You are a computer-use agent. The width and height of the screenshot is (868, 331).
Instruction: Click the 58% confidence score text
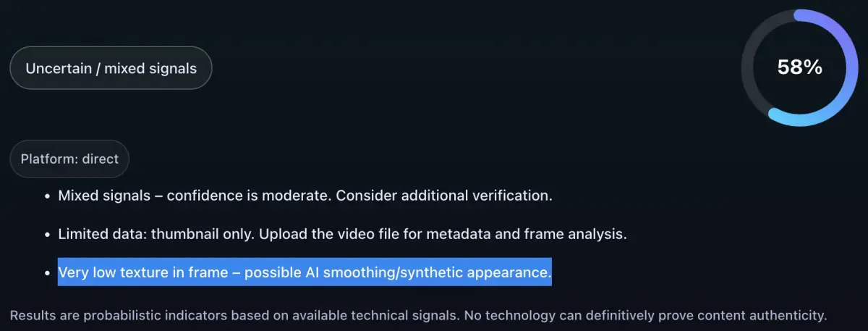[x=799, y=68]
